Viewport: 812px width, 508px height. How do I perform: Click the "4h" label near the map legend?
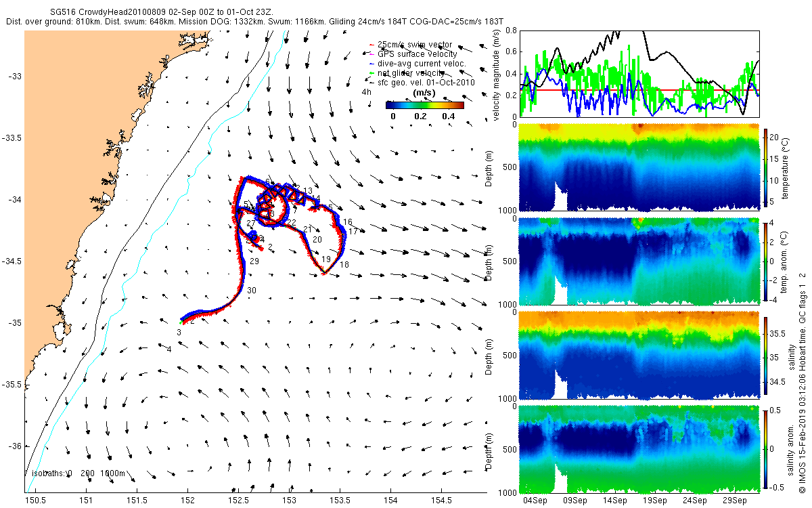(x=367, y=91)
